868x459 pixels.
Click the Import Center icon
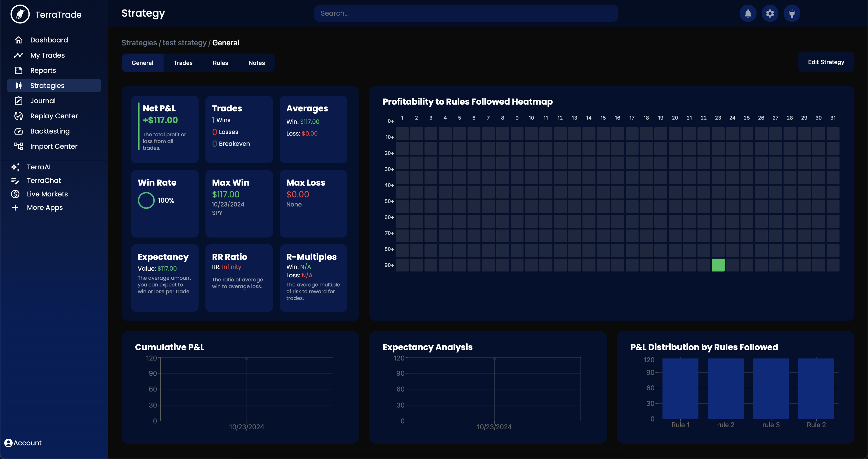point(19,146)
